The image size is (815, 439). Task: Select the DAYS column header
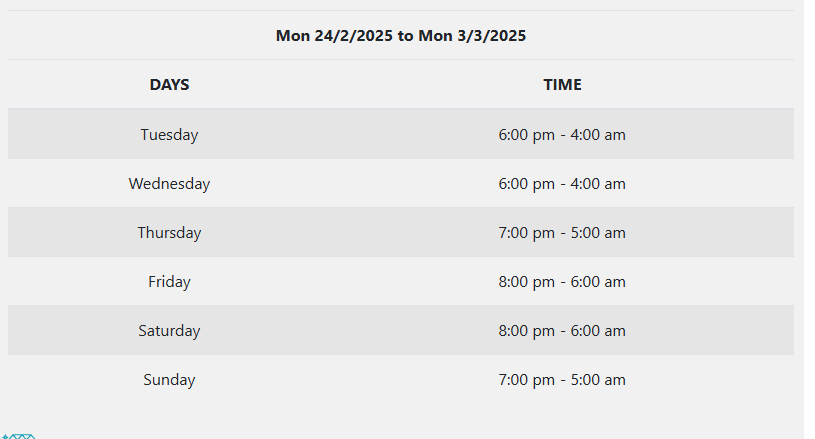(x=169, y=85)
